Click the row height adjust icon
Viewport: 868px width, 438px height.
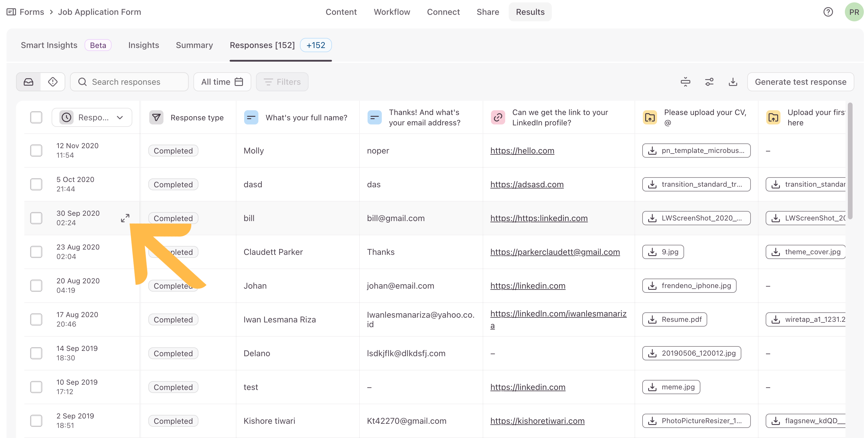(x=685, y=82)
